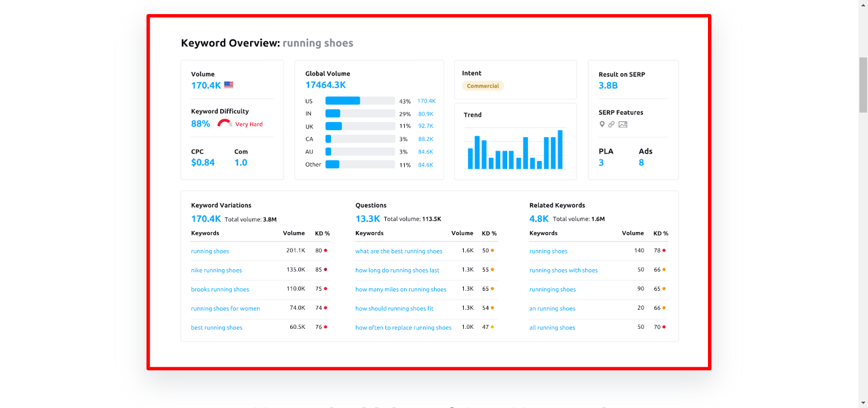
Task: Click 'how often to replace running shoes' link
Action: (x=403, y=328)
